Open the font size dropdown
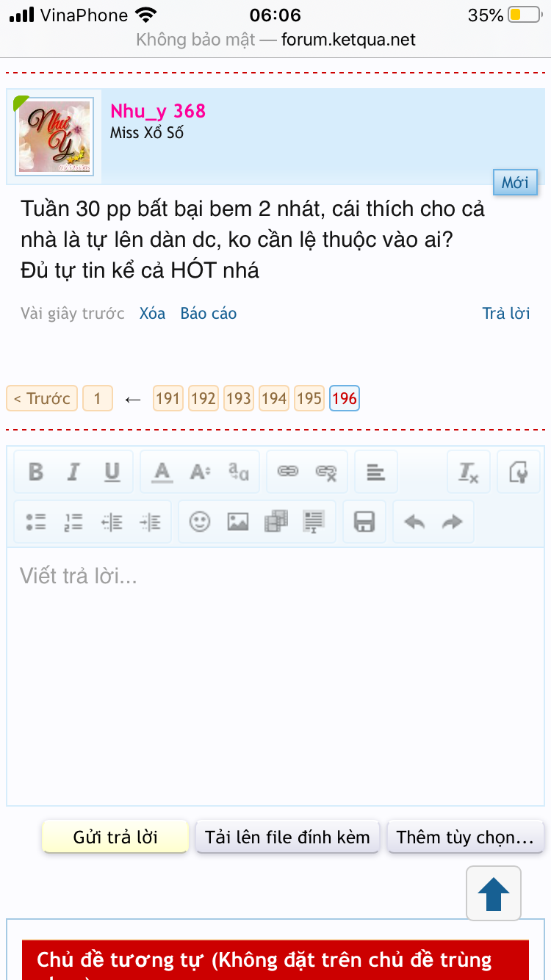This screenshot has width=551, height=980. pos(200,472)
